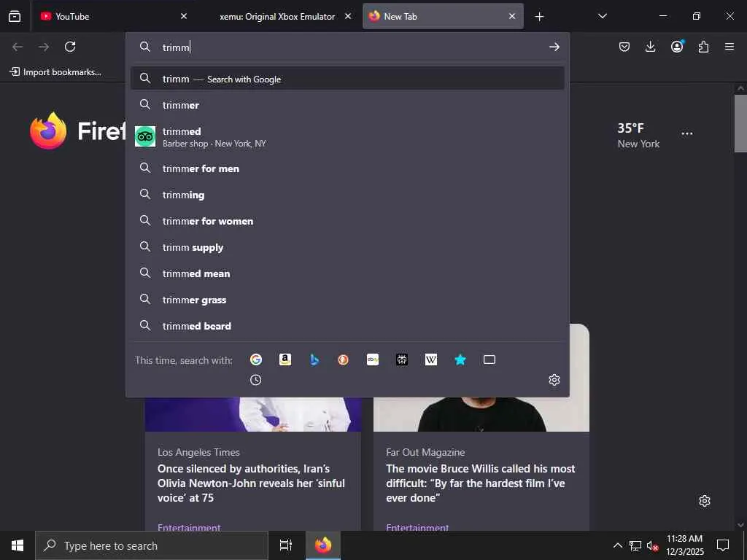The height and width of the screenshot is (560, 747).
Task: Click the Bruce Willis article thumbnail image
Action: tap(481, 414)
